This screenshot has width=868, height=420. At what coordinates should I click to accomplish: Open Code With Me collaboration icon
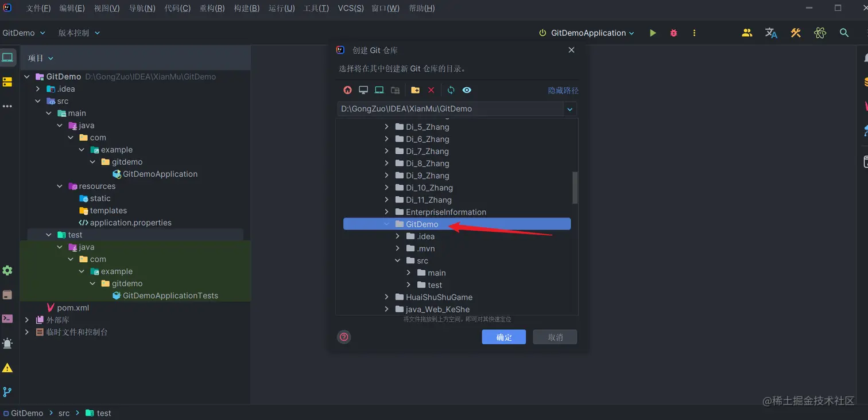(x=747, y=33)
